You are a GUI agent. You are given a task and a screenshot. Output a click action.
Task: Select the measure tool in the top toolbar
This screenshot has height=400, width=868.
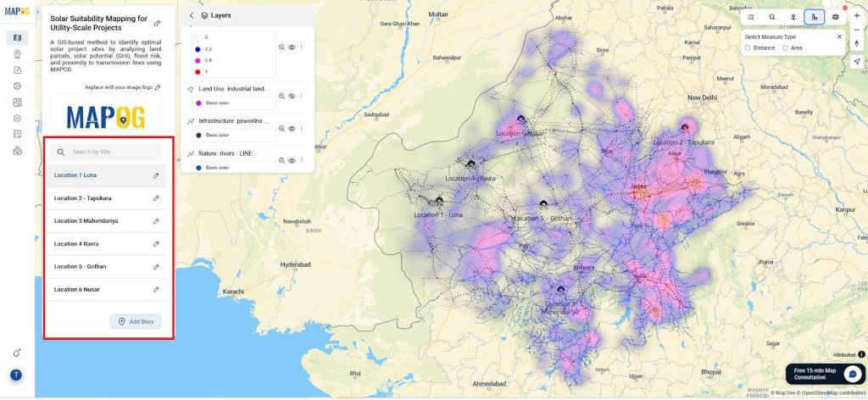(815, 17)
